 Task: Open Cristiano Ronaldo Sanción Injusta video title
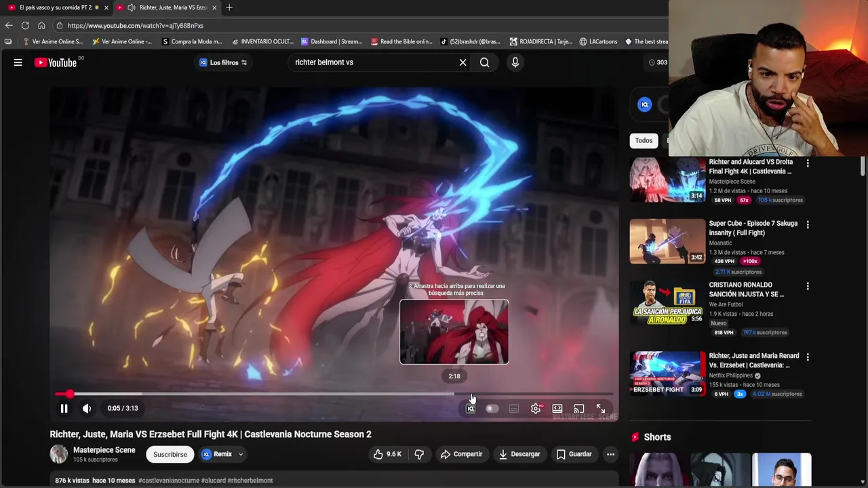(746, 289)
